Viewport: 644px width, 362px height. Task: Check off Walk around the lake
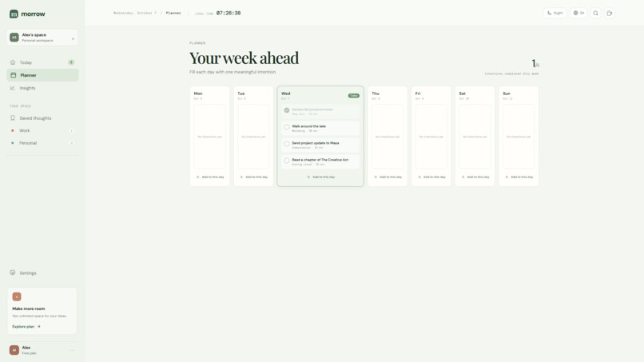(287, 127)
